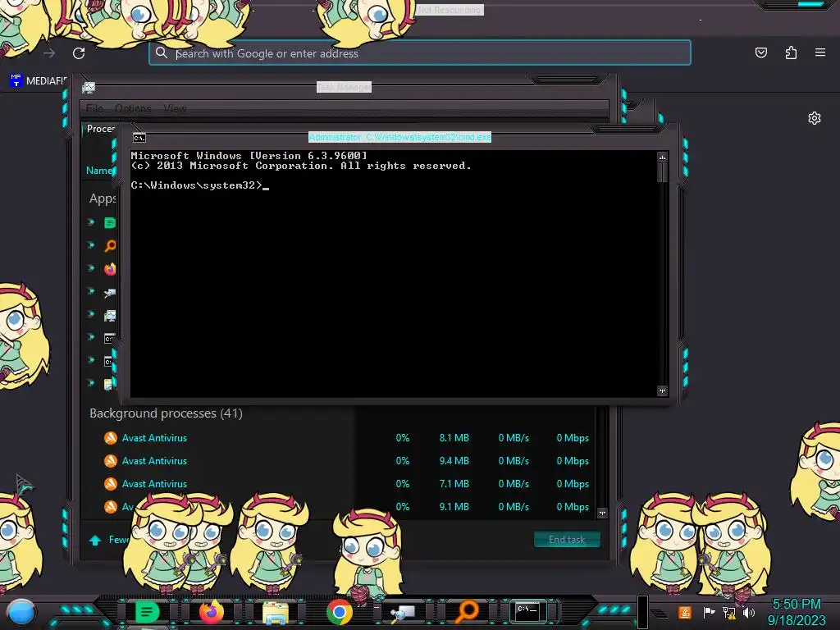Open the Start orb on taskbar
This screenshot has width=840, height=630.
[21, 613]
